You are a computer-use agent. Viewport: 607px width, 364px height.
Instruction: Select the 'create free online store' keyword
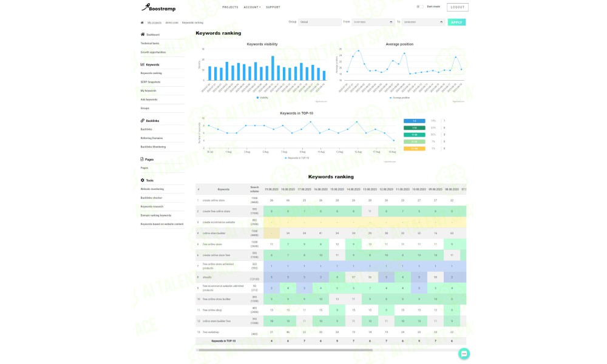click(x=216, y=211)
